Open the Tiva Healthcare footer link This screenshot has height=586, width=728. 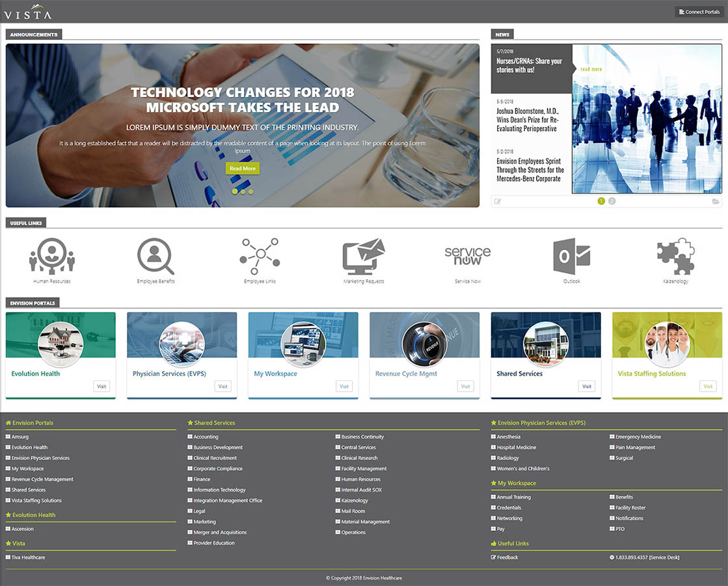tap(29, 557)
